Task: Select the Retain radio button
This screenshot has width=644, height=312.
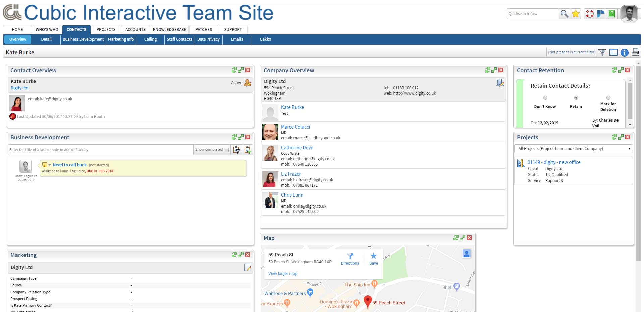Action: click(576, 98)
